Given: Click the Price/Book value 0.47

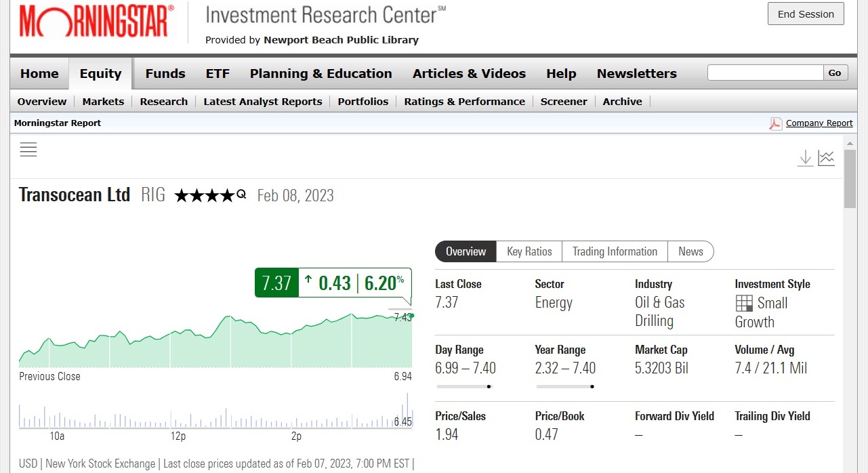Looking at the screenshot, I should [x=546, y=434].
